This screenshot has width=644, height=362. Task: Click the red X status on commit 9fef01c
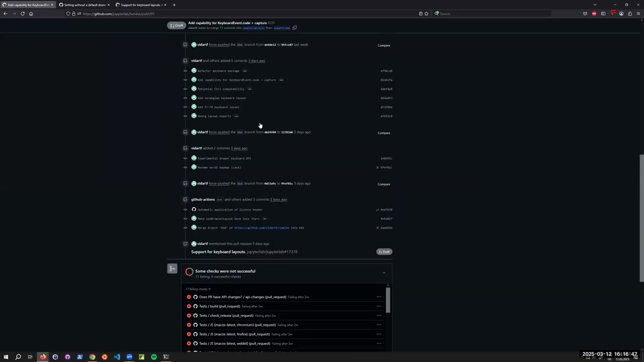377,167
